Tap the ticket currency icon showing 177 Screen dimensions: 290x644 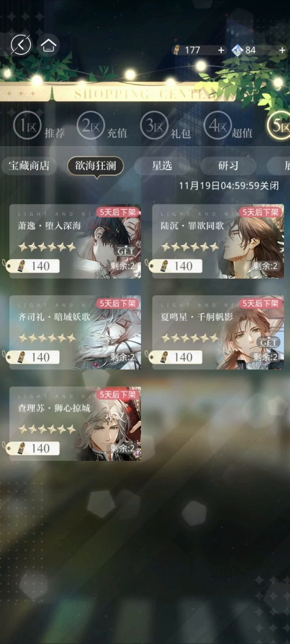pyautogui.click(x=177, y=50)
